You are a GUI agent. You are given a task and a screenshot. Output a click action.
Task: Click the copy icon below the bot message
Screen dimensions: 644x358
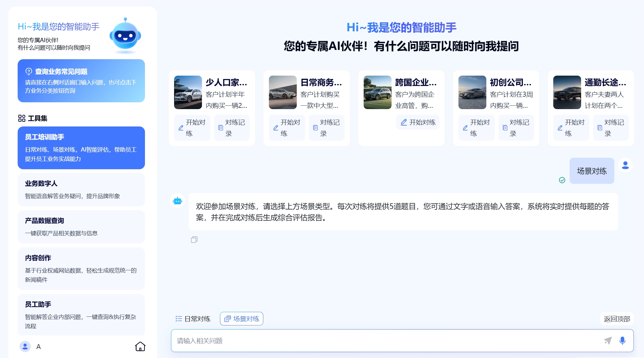194,240
